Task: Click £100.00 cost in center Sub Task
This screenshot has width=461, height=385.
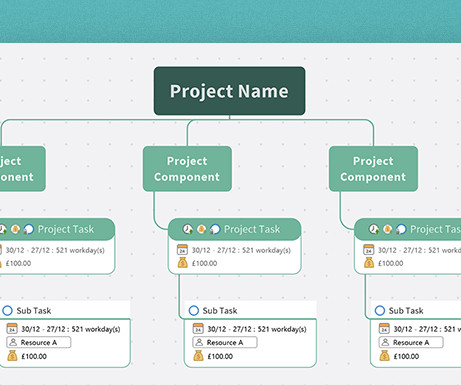Action: 220,356
